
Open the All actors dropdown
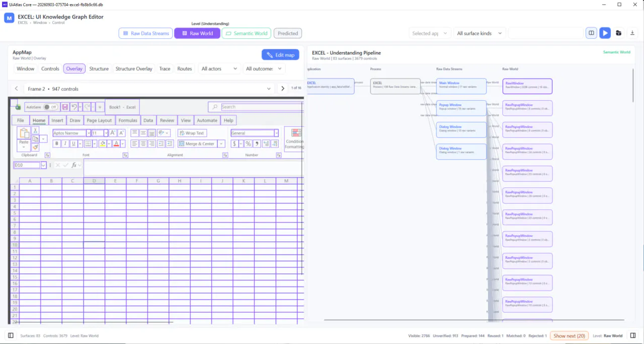(x=220, y=68)
